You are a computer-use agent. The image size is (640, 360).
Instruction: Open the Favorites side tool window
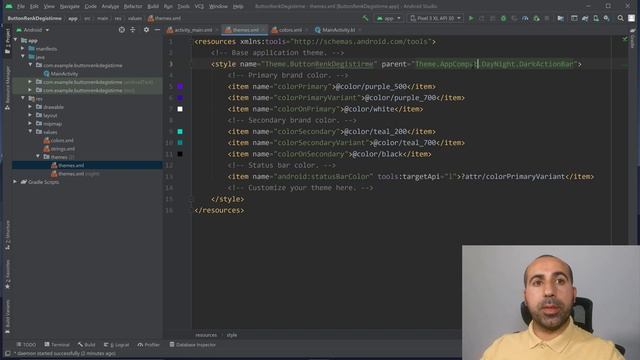coord(7,274)
